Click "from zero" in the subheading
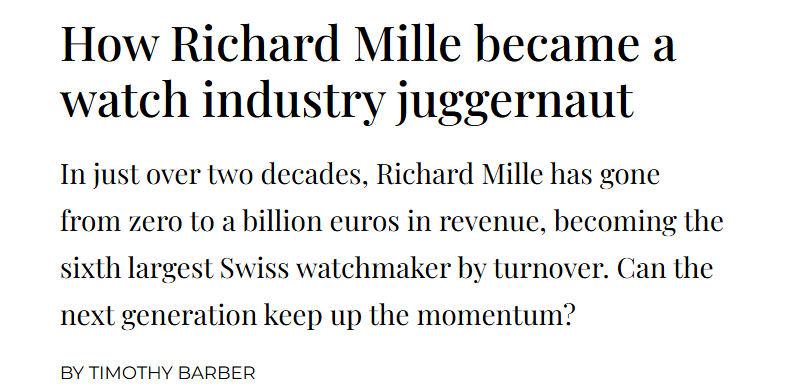 pos(121,222)
